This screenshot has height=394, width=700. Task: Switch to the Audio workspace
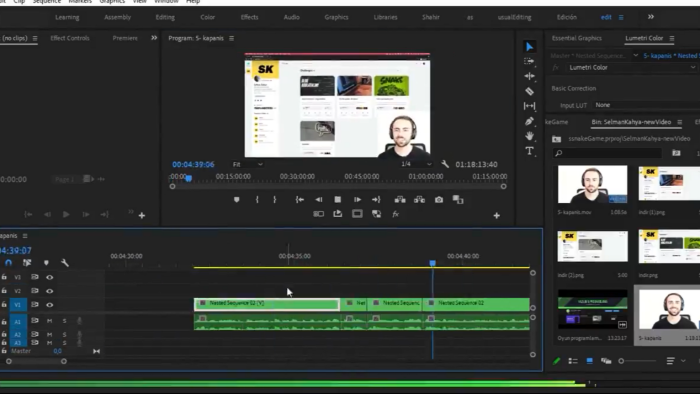point(292,17)
